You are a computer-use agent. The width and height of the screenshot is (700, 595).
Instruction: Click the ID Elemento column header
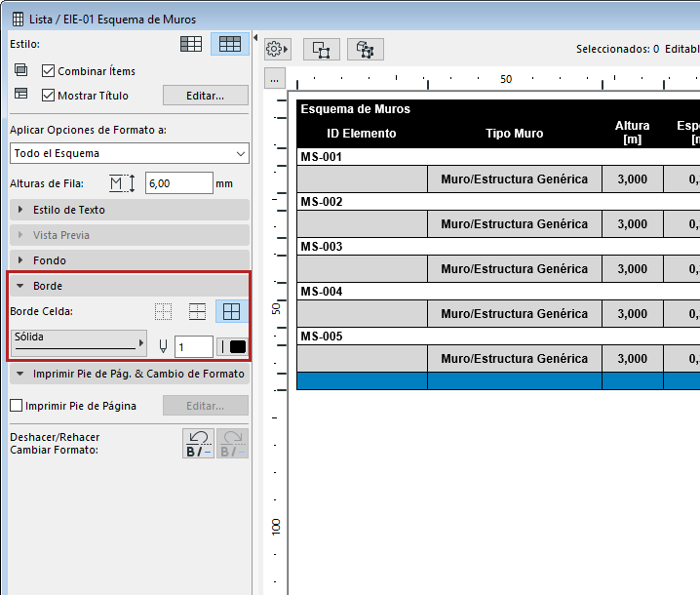362,133
